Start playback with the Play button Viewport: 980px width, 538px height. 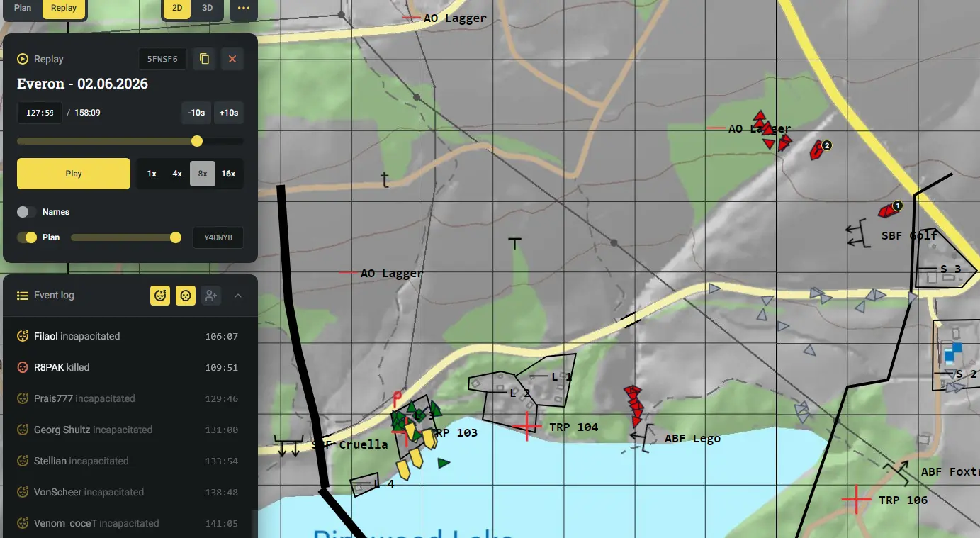[74, 174]
